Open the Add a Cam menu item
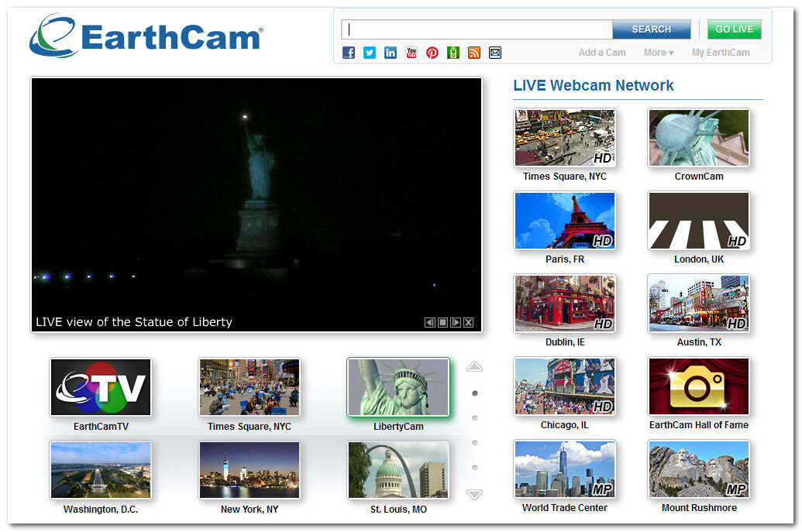The image size is (802, 532). tap(602, 53)
